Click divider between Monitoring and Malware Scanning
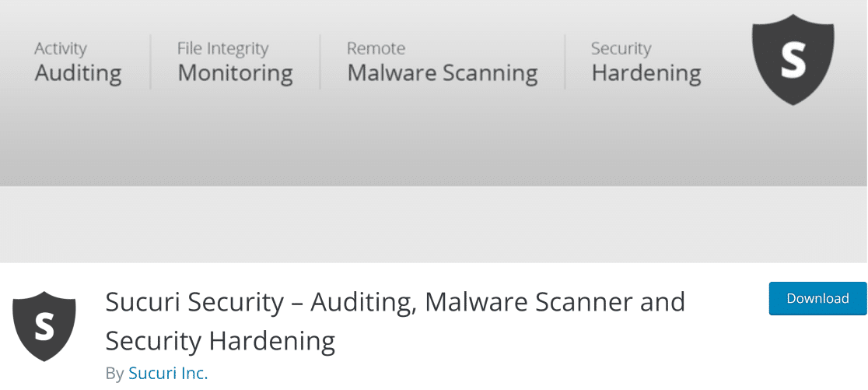This screenshot has width=868, height=390. pos(320,62)
